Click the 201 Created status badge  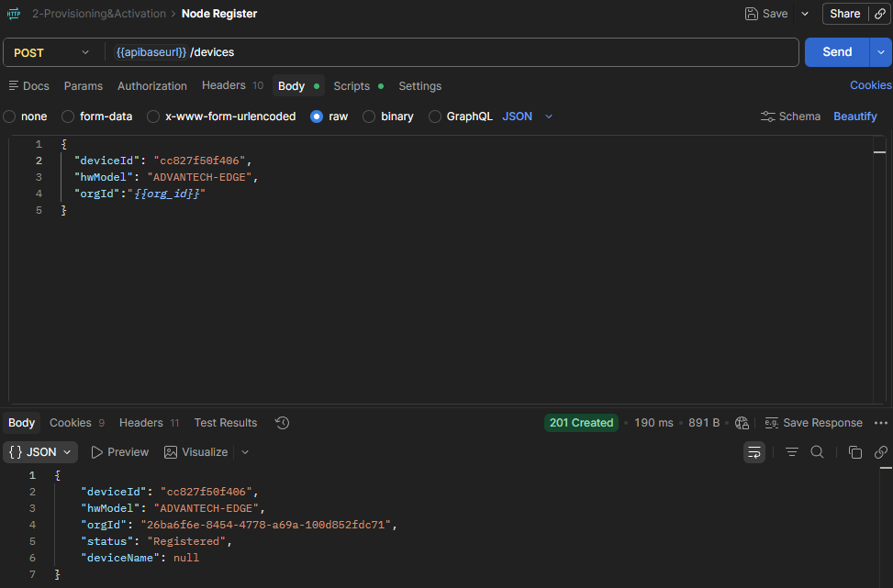click(x=581, y=423)
